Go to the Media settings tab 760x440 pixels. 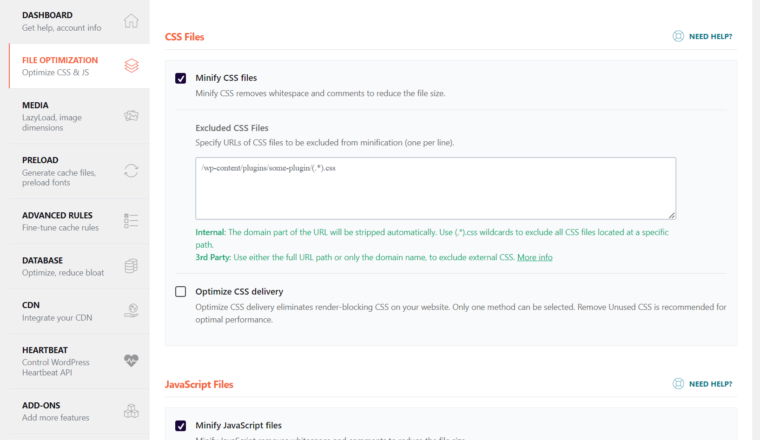pos(79,116)
